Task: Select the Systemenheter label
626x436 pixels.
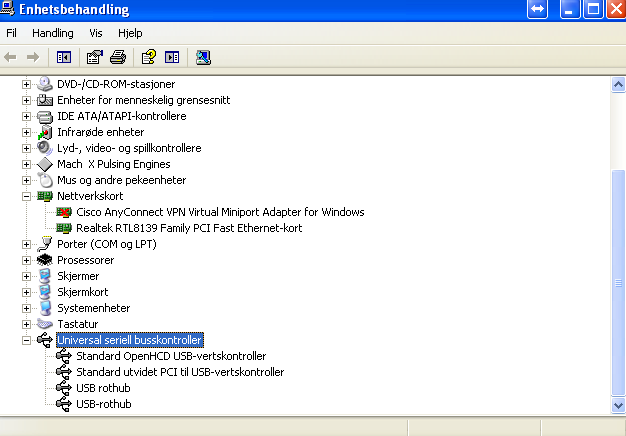Action: click(x=93, y=308)
